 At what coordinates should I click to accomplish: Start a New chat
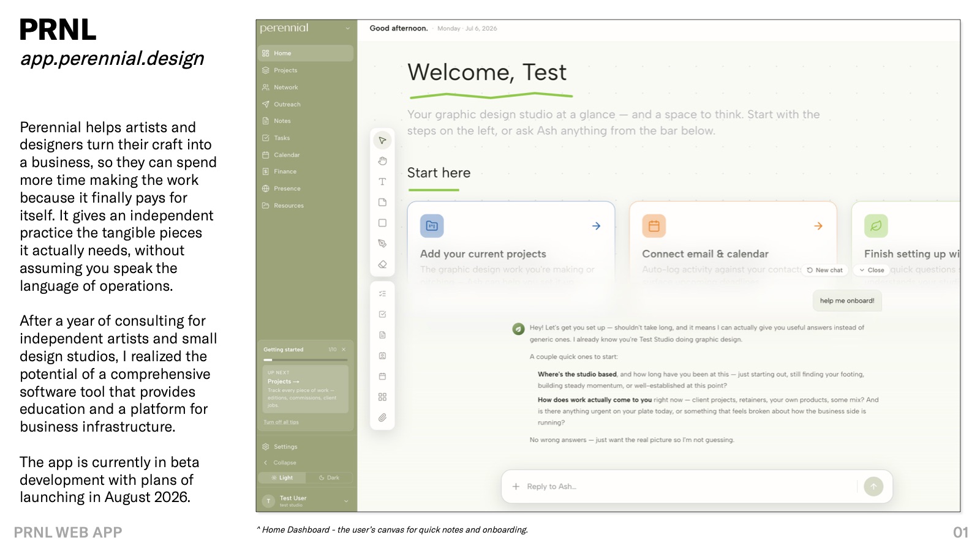[824, 270]
